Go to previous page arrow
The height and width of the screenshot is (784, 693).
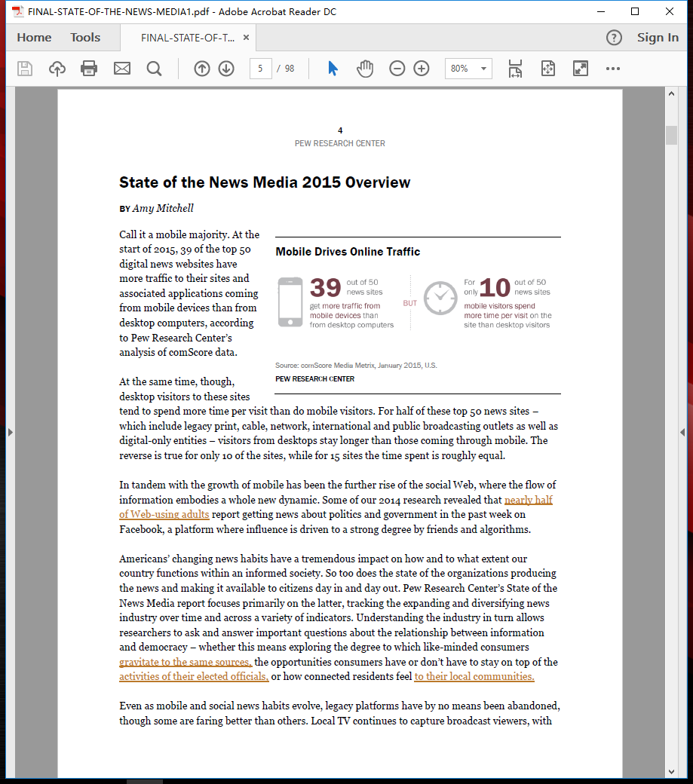coord(202,69)
